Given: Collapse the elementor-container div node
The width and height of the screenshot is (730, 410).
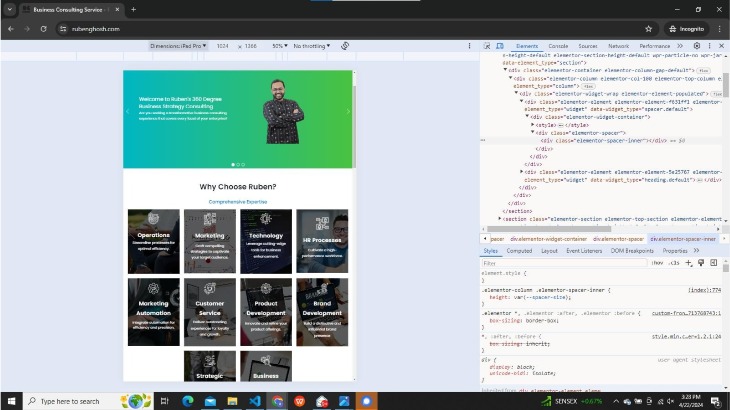Looking at the screenshot, I should (505, 70).
